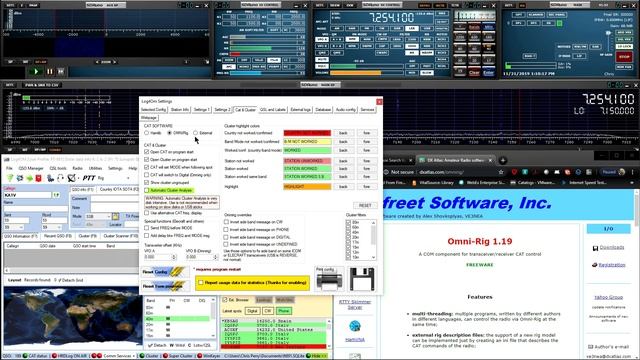Screen dimensions: 640x360
Task: Click the CAT status indicator in status bar
Action: (x=35, y=356)
